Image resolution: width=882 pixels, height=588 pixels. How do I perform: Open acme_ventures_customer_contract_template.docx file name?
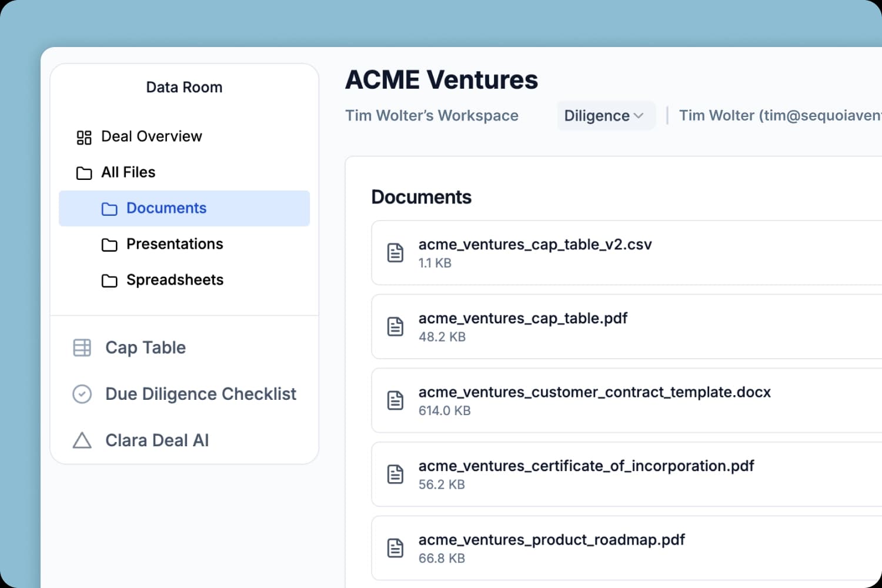(x=594, y=392)
